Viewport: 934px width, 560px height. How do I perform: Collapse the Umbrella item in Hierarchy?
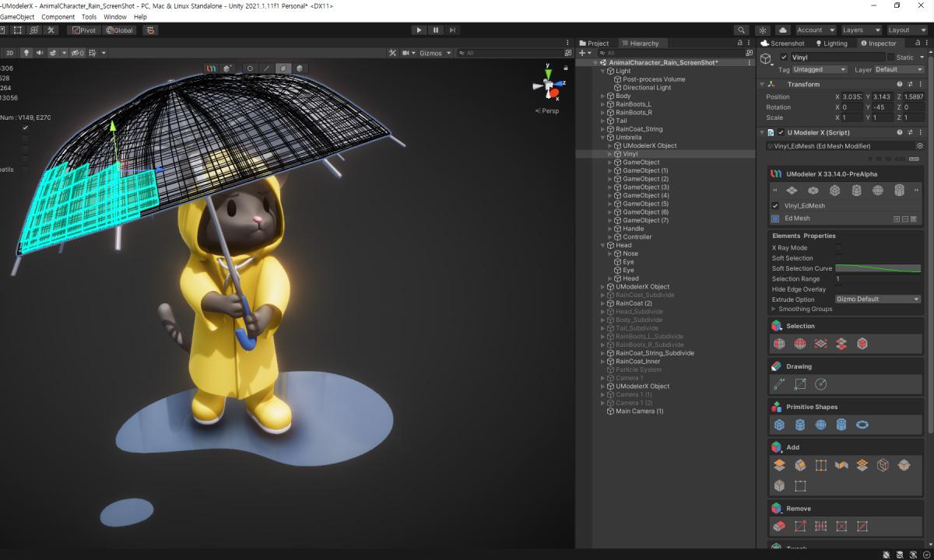pyautogui.click(x=602, y=138)
